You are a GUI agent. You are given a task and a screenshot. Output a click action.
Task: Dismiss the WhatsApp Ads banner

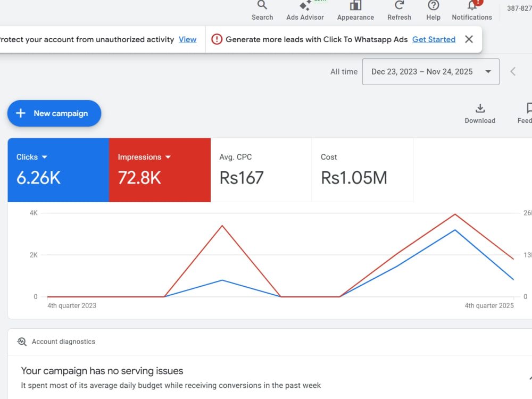(469, 39)
